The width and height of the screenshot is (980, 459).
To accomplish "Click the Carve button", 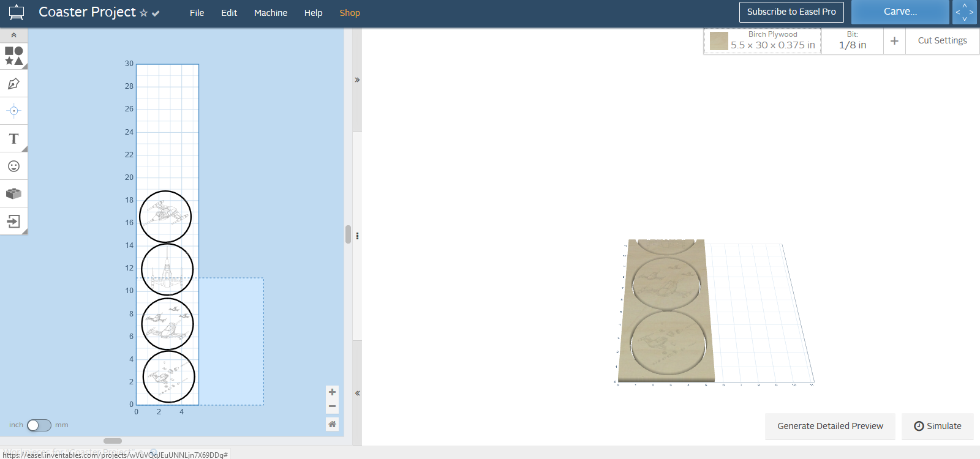I will coord(900,12).
